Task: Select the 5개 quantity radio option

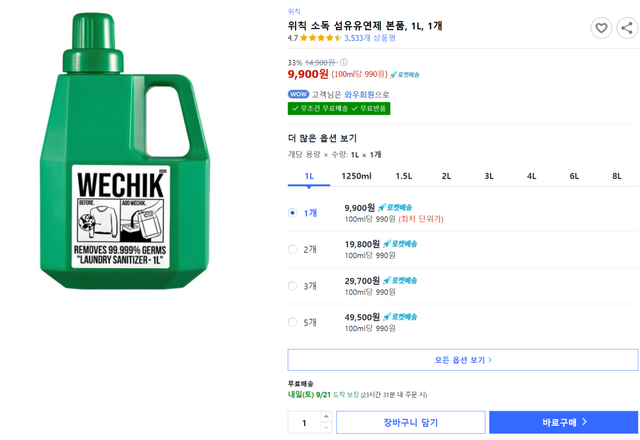Action: [x=292, y=322]
